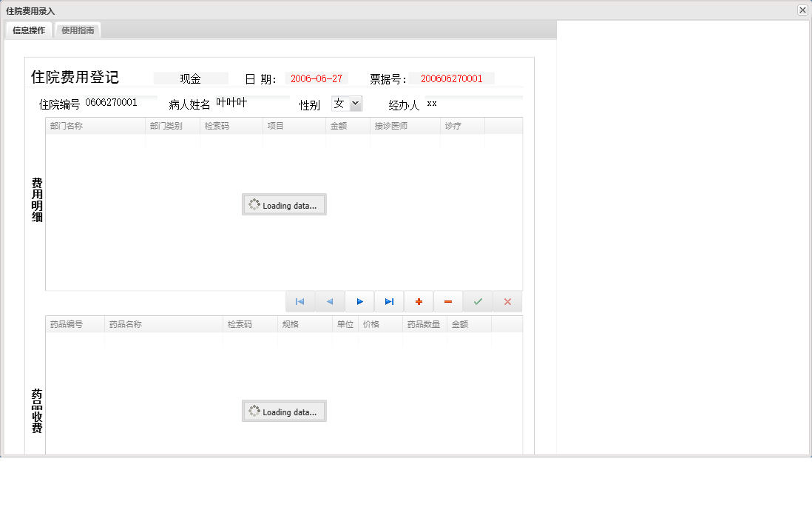Click the 经办人 operator field

[466, 104]
